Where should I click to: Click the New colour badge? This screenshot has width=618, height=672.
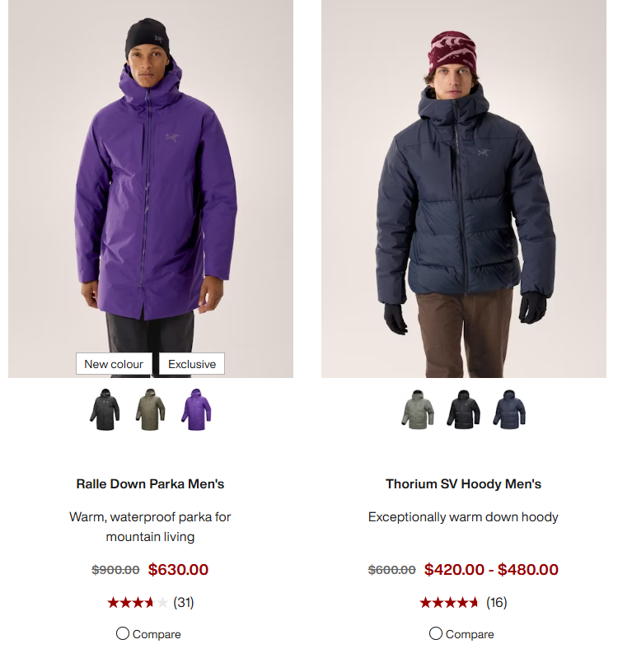tap(114, 364)
